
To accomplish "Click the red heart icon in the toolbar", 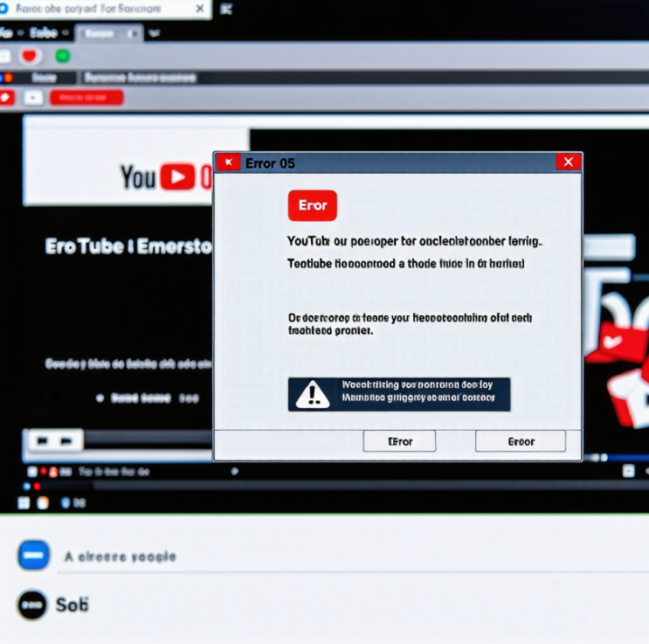I will tap(30, 56).
